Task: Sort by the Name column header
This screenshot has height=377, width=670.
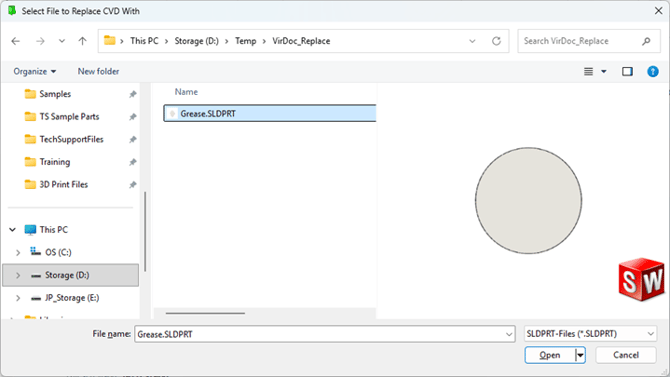Action: (x=186, y=92)
